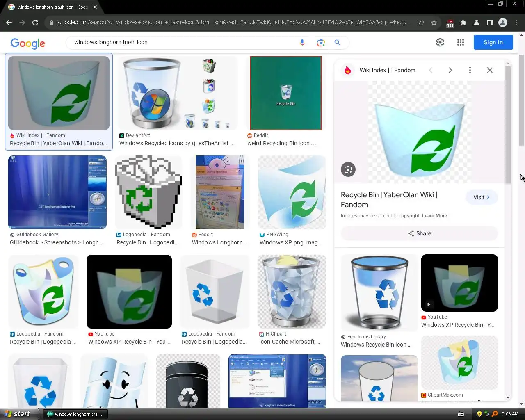Click the Google logo

tap(28, 43)
